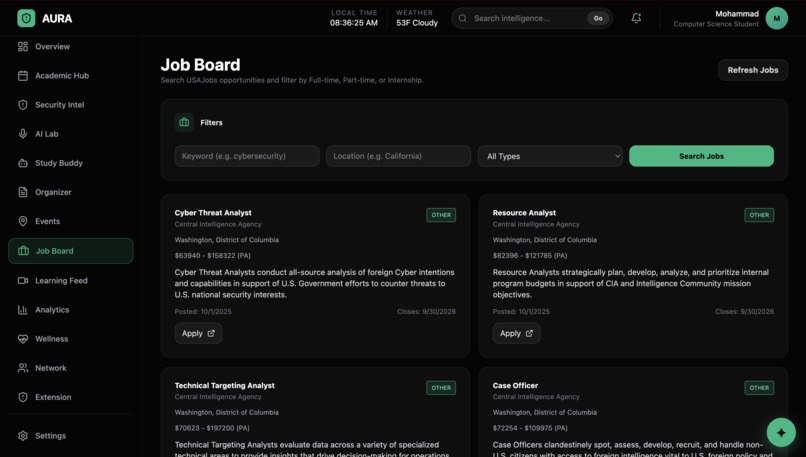Screen dimensions: 806x457
Task: Click the Organizer document icon
Action: click(23, 192)
